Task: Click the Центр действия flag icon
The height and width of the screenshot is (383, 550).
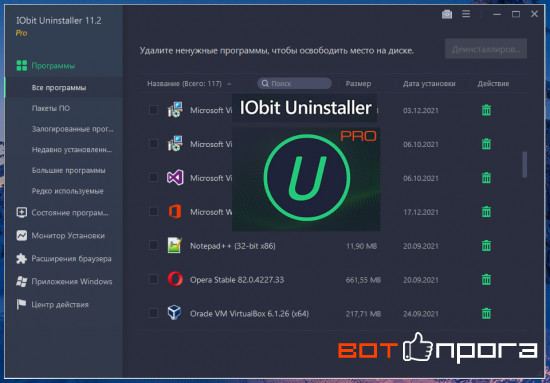Action: point(22,304)
